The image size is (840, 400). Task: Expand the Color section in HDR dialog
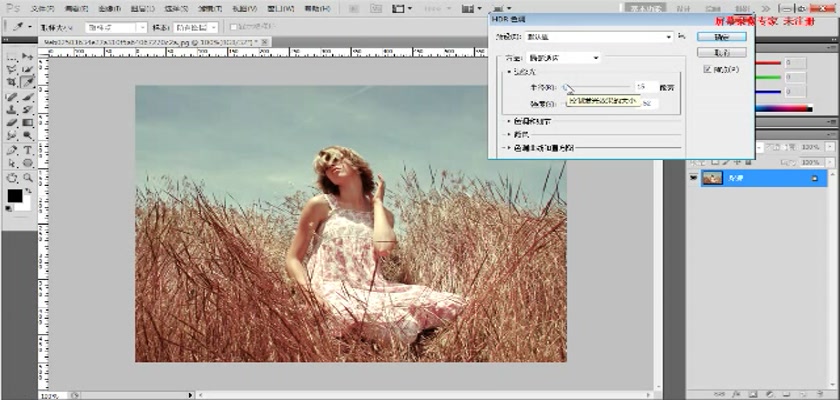coord(509,135)
